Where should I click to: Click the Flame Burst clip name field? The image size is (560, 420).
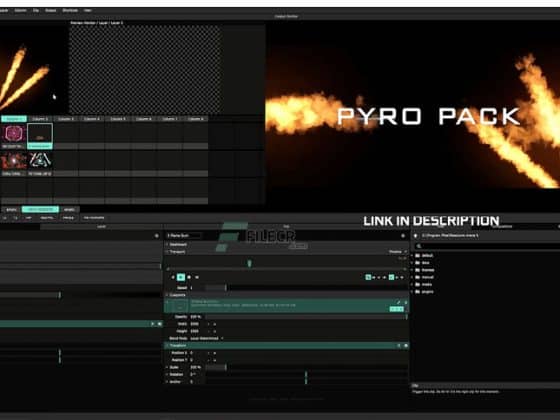184,236
